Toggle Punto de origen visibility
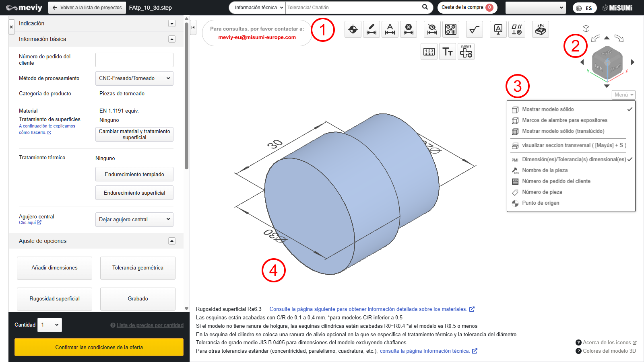644x362 pixels. (x=541, y=203)
